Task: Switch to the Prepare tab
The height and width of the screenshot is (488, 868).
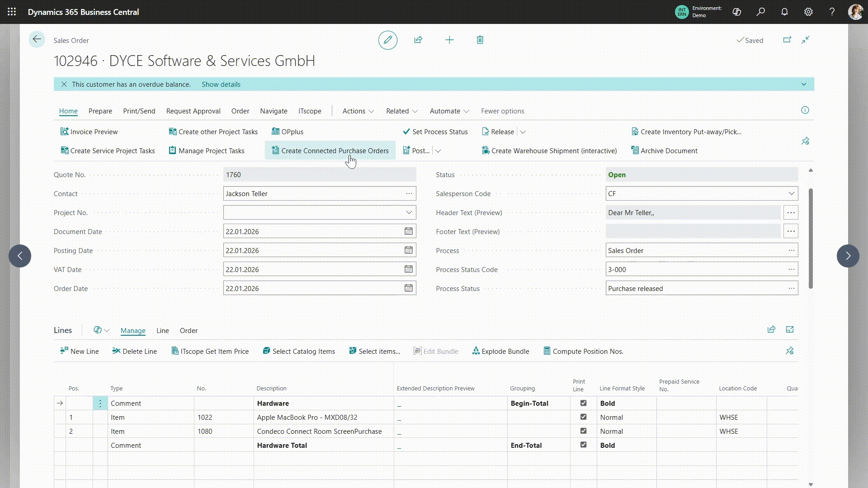Action: pos(100,111)
